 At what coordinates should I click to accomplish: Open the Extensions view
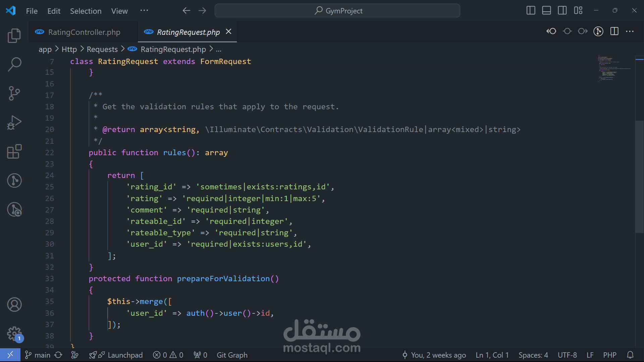[x=14, y=152]
